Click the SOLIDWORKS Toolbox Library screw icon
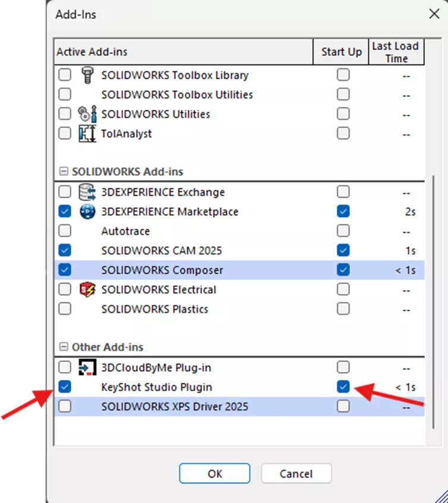Screen dimensions: 448x503 87,75
